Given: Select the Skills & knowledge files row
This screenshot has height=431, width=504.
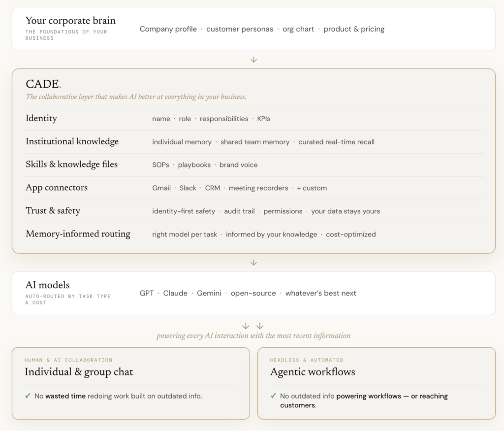Looking at the screenshot, I should [x=253, y=165].
